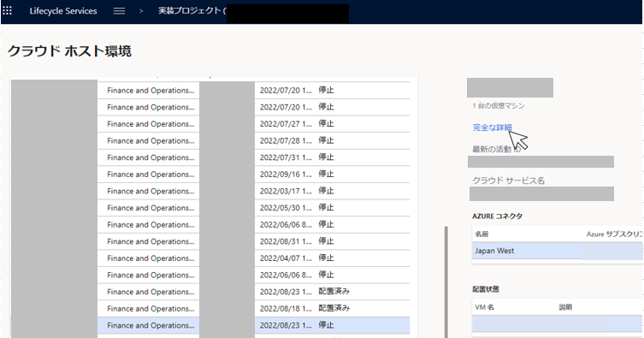
Task: Click the VM 名 column header
Action: [485, 307]
